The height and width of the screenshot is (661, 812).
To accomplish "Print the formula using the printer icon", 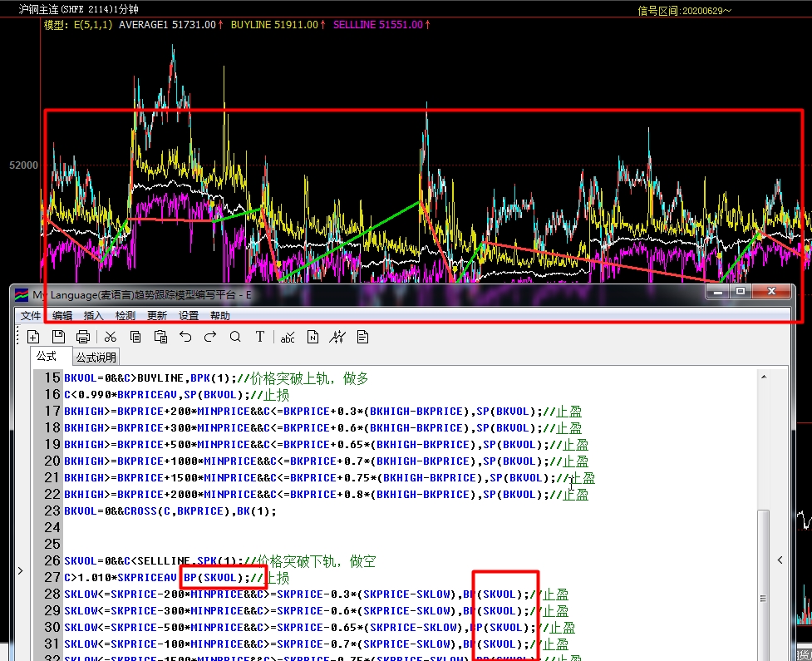I will pos(83,337).
